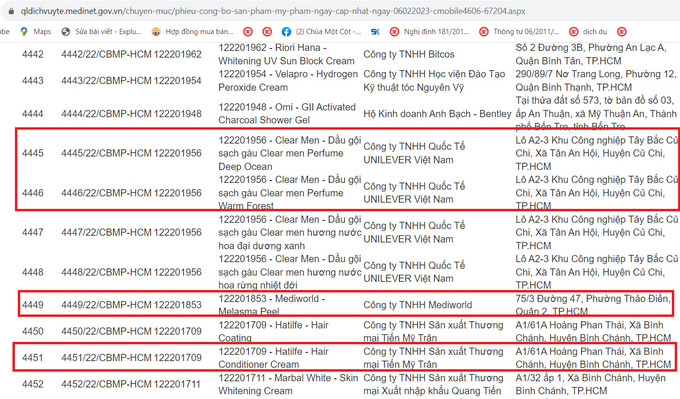Click row number 4446
The image size is (680, 399).
point(33,193)
